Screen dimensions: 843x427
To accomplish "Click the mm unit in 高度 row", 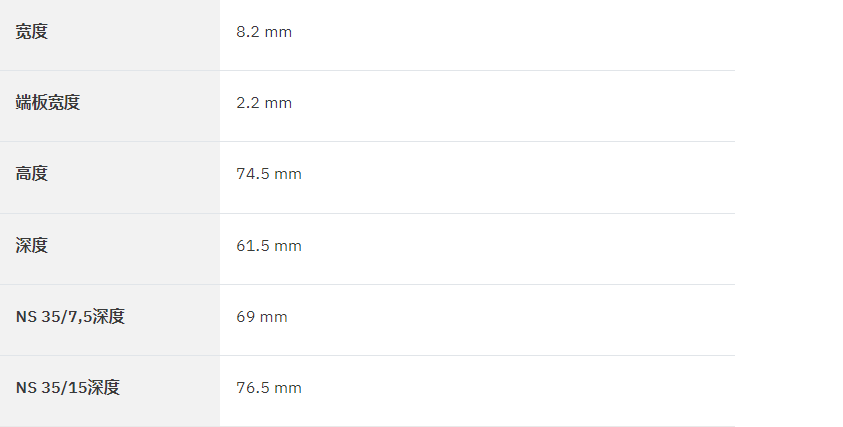I will point(288,174).
